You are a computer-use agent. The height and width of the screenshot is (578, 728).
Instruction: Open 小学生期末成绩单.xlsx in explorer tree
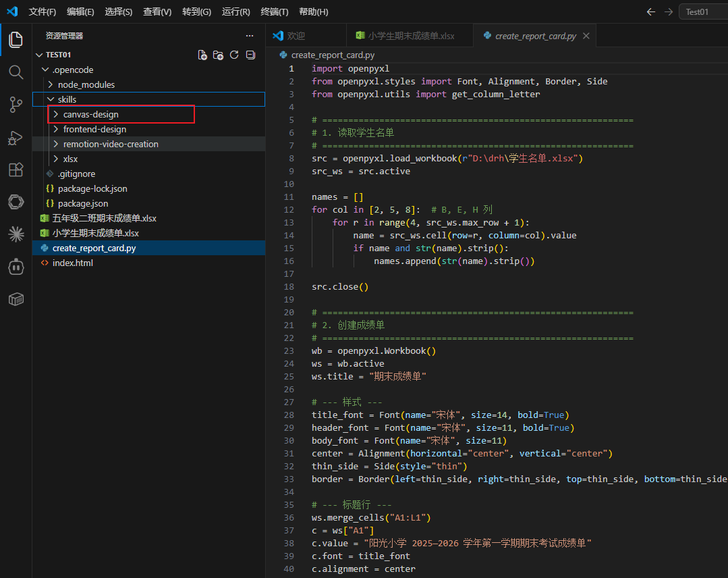pos(148,233)
